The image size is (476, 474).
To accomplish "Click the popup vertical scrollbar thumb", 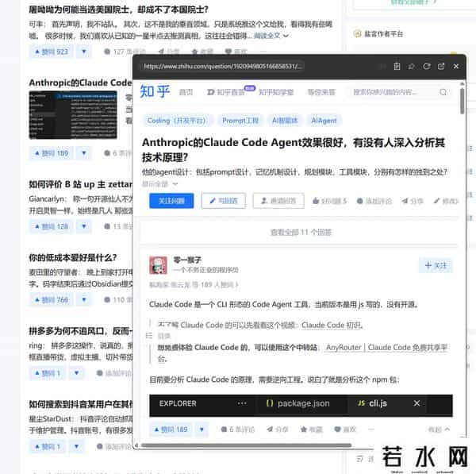I will [x=462, y=101].
